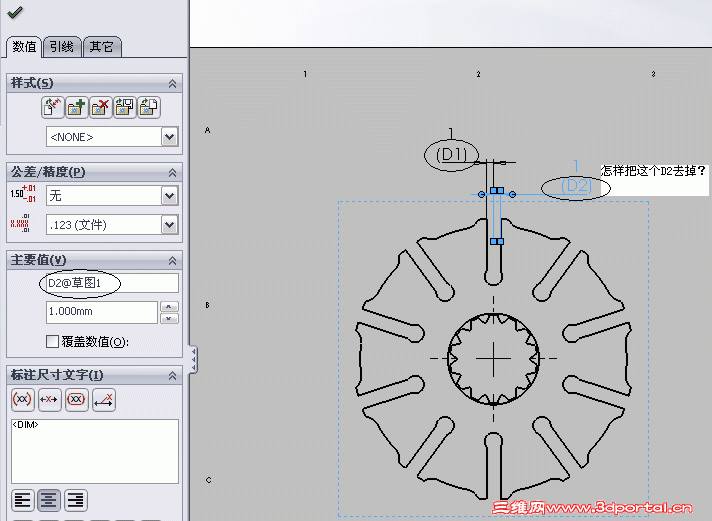The height and width of the screenshot is (521, 712).
Task: Switch to the 引线 tab
Action: click(62, 47)
